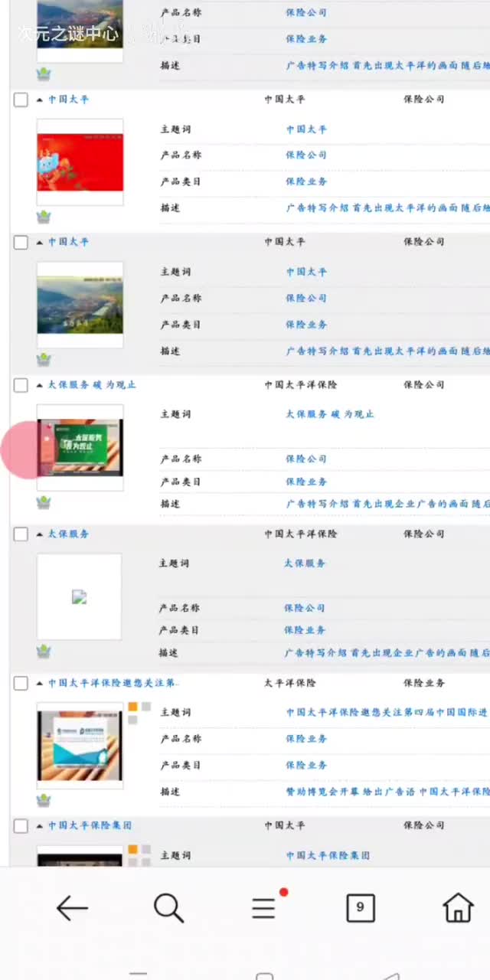Click basket icon under 中国太平洋保险邀您关注 thumbnail
The height and width of the screenshot is (980, 490).
pos(44,800)
